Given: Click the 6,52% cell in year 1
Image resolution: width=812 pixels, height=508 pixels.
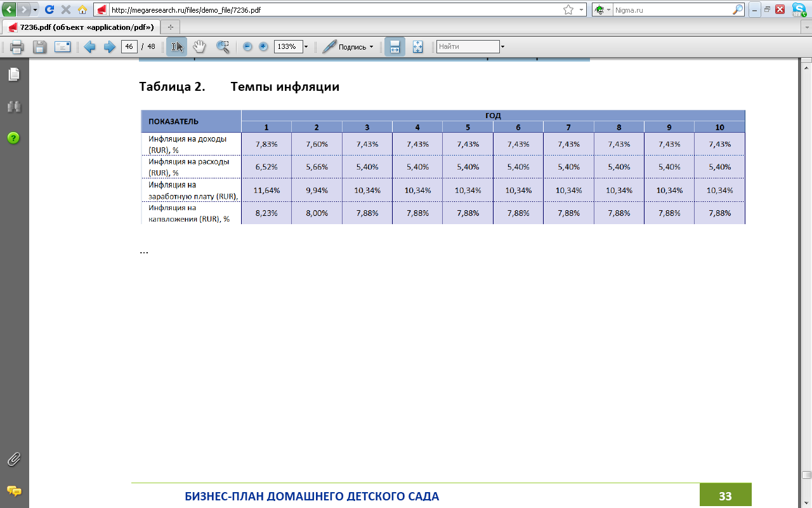Looking at the screenshot, I should point(266,167).
